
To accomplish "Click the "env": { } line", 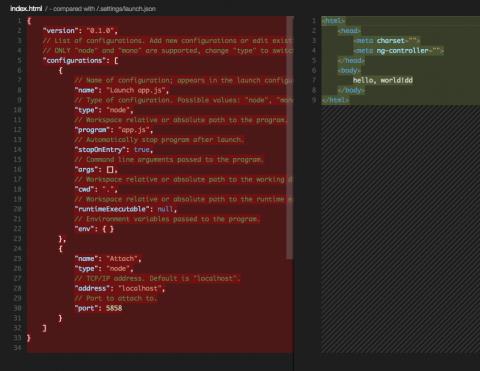I will (x=94, y=229).
